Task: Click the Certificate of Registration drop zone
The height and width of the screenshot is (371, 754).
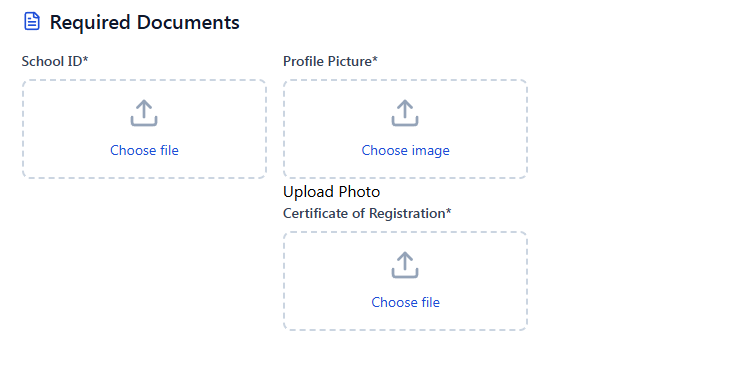Action: [405, 281]
